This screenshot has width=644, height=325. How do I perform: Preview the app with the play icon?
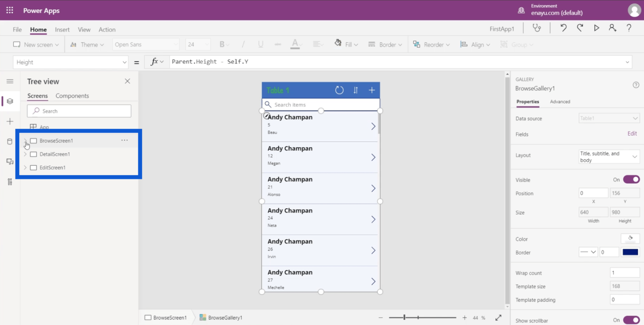596,28
